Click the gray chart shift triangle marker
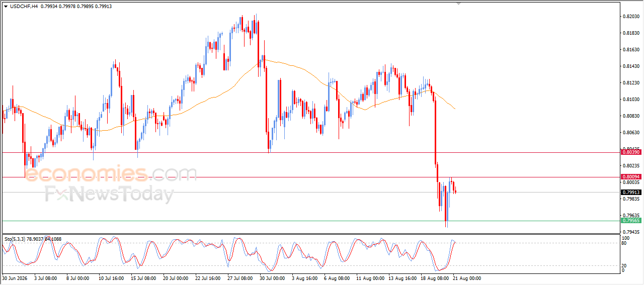 458,4
